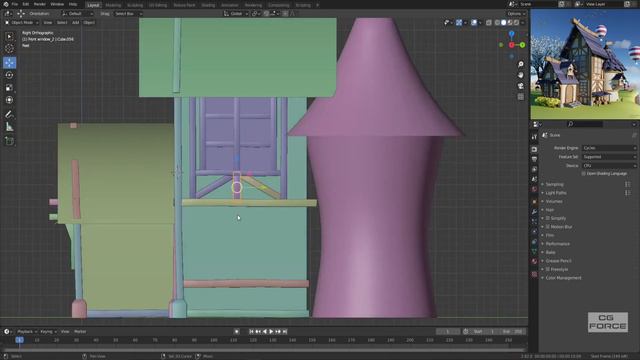The height and width of the screenshot is (360, 640).
Task: Open the Orientation Default dropdown
Action: (x=78, y=13)
